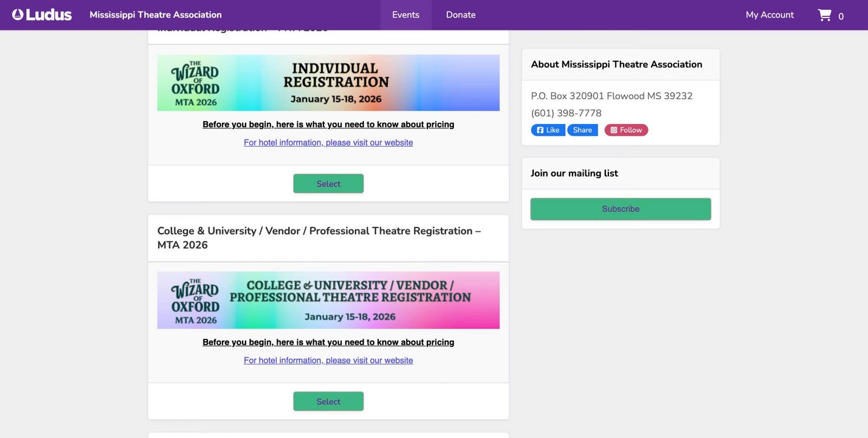
Task: Click the Ludus logo
Action: (x=42, y=15)
